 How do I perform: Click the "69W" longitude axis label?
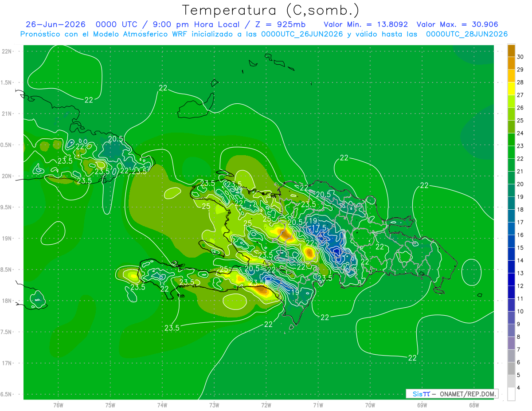tap(422, 405)
